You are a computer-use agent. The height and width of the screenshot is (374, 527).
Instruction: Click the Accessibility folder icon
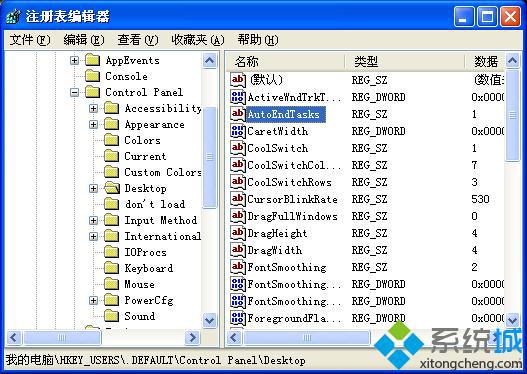112,108
